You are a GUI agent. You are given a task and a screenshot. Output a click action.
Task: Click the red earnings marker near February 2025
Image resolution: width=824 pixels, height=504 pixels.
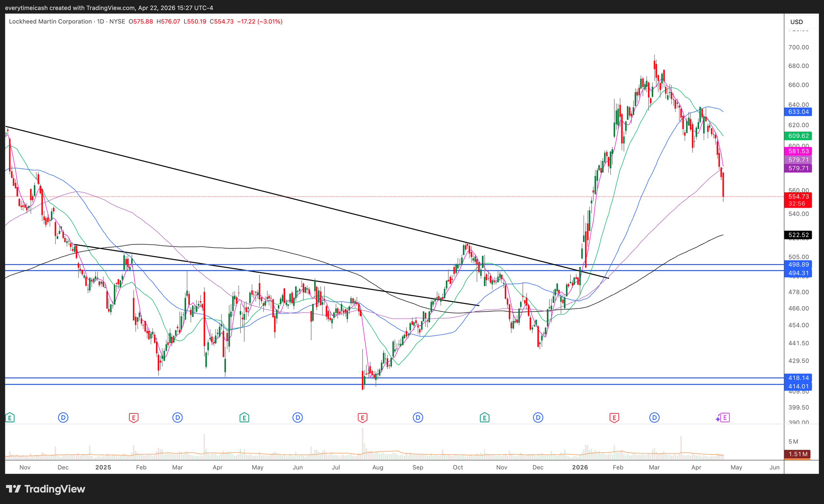[x=133, y=417]
